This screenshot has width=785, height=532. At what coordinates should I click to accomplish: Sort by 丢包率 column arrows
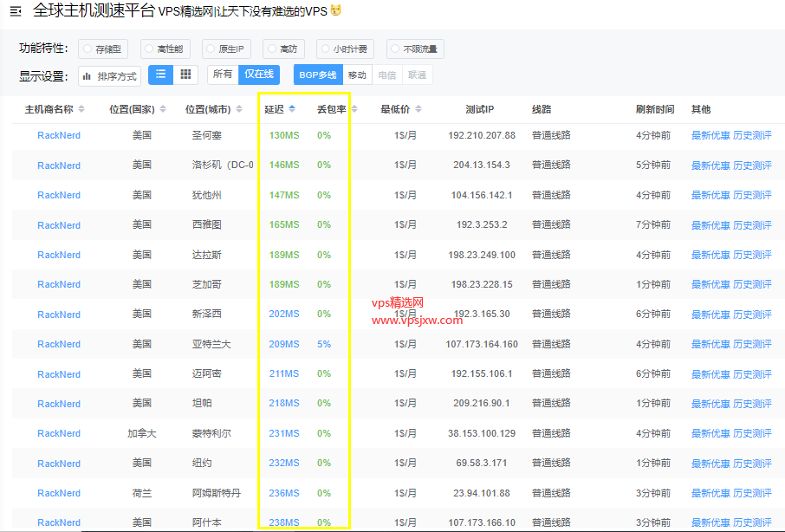pos(354,109)
